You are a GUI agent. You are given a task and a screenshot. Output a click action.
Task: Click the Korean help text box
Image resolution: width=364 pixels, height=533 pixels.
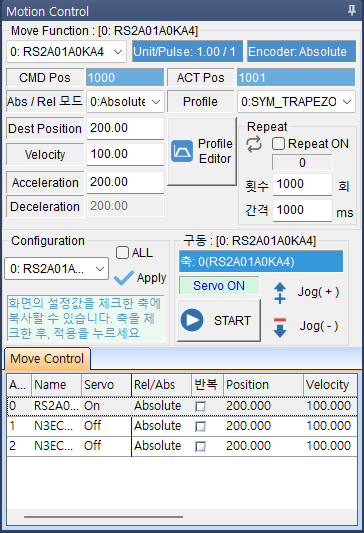click(x=86, y=318)
